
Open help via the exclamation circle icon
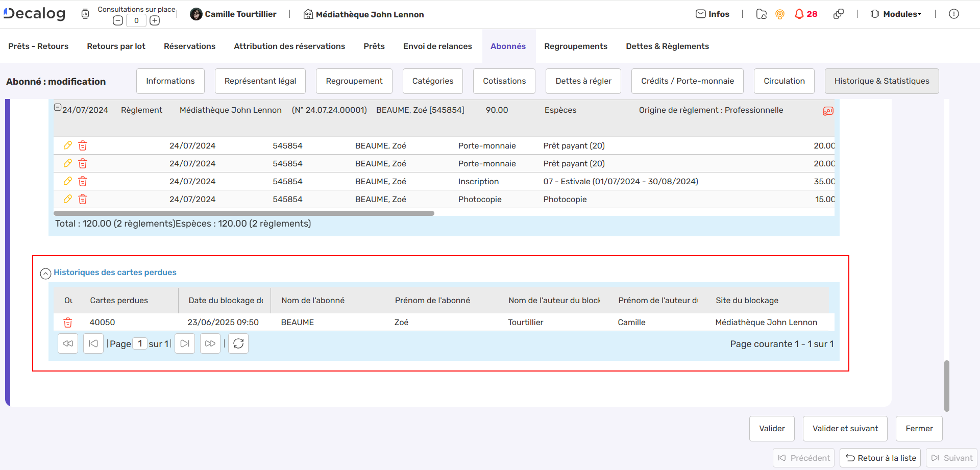pyautogui.click(x=954, y=14)
